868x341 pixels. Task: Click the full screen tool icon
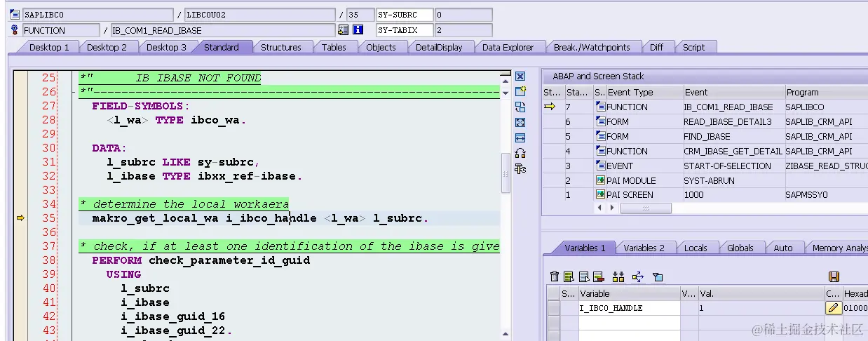coord(520,122)
